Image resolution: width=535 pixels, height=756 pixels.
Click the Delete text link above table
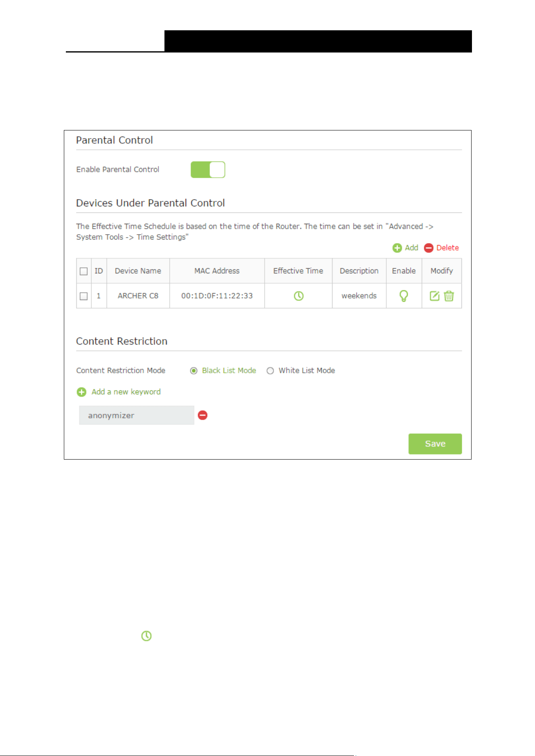click(448, 248)
